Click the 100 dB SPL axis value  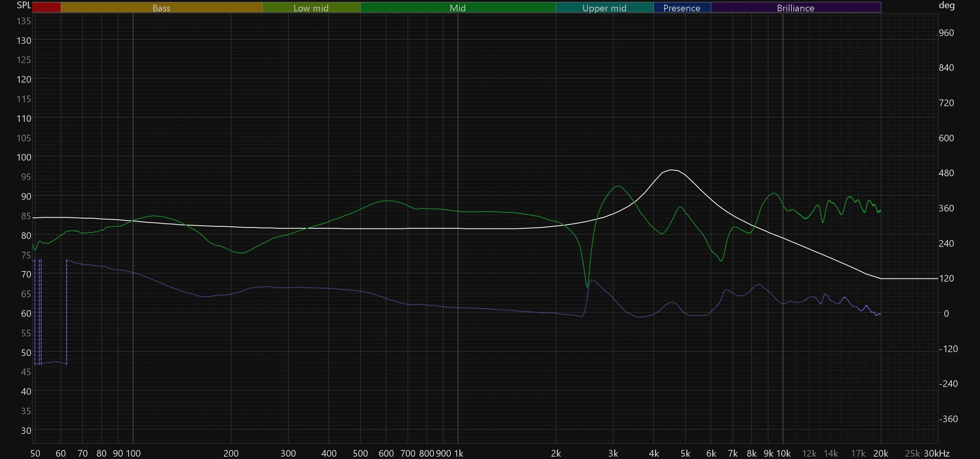tap(24, 157)
